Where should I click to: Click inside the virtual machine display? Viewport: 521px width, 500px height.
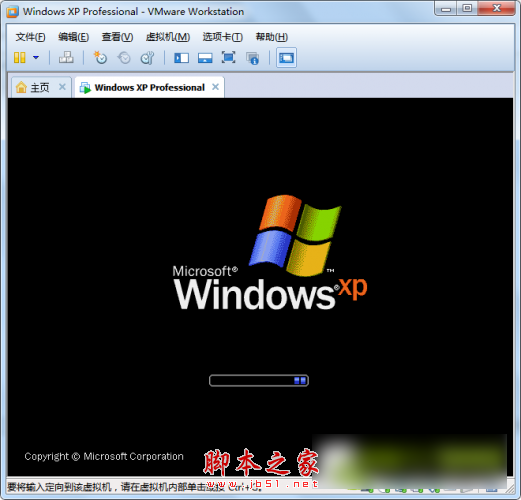point(260,287)
